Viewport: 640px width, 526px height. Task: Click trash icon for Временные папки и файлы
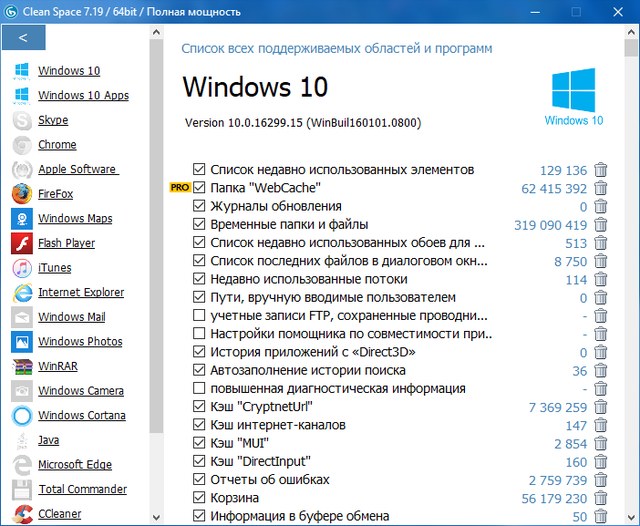600,225
